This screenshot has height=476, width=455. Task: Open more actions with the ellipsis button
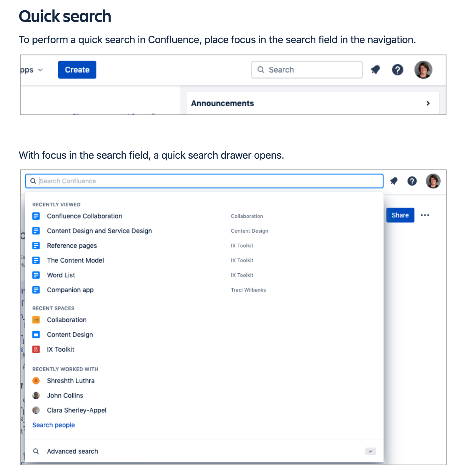(x=425, y=215)
